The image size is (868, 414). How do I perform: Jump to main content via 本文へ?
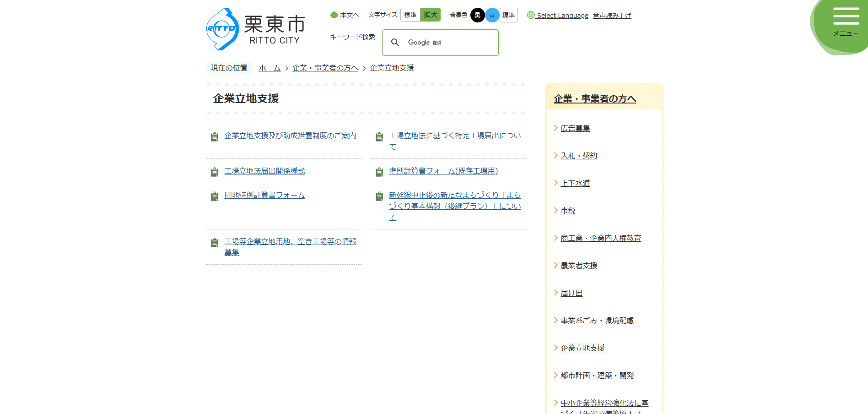pyautogui.click(x=349, y=15)
